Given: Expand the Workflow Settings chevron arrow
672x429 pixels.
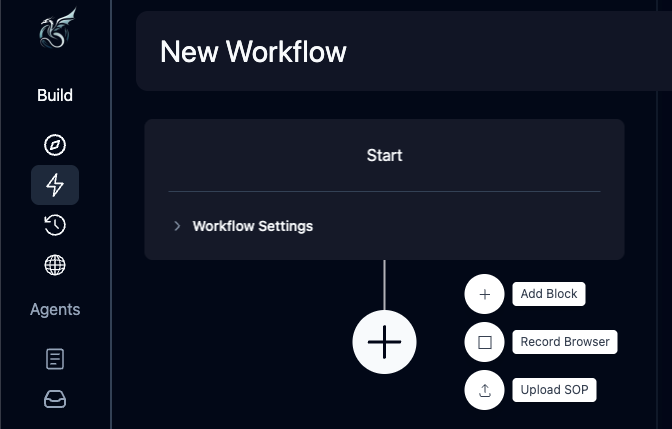Looking at the screenshot, I should (x=177, y=226).
